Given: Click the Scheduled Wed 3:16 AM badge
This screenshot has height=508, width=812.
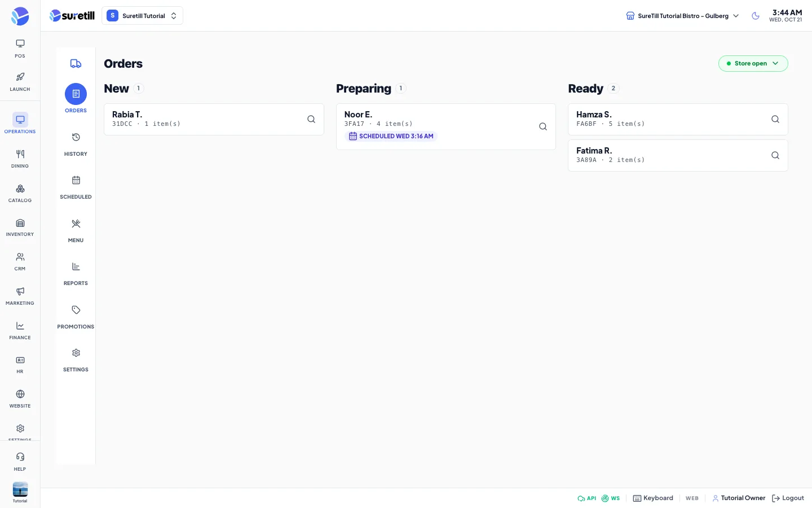Looking at the screenshot, I should (391, 136).
